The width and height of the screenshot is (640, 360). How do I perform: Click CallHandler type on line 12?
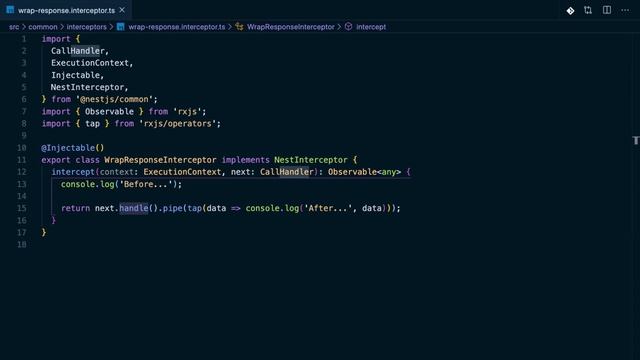point(287,172)
